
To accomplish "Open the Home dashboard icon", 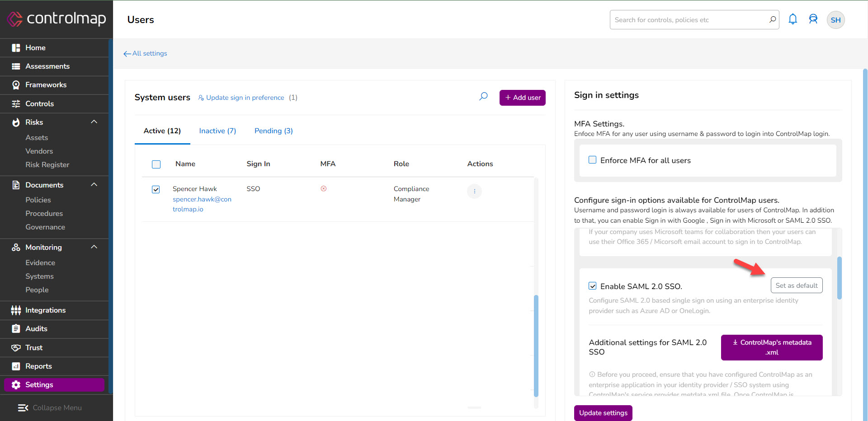I will click(x=16, y=48).
